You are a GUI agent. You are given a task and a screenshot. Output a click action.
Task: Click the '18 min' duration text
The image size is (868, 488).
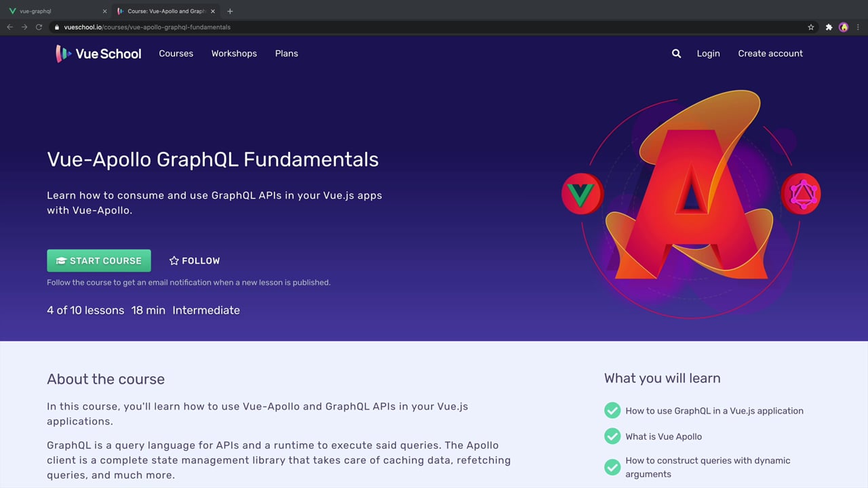[x=149, y=310]
